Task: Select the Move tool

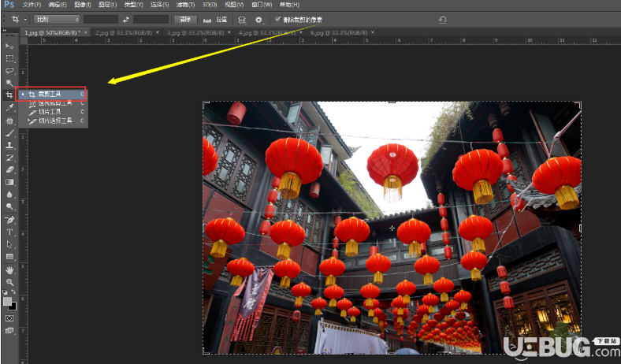Action: (9, 46)
